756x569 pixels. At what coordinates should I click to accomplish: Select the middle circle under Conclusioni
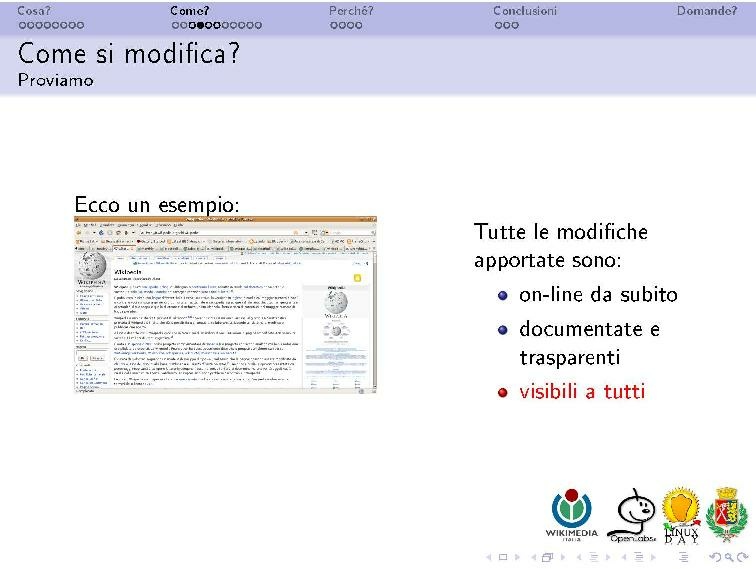507,25
